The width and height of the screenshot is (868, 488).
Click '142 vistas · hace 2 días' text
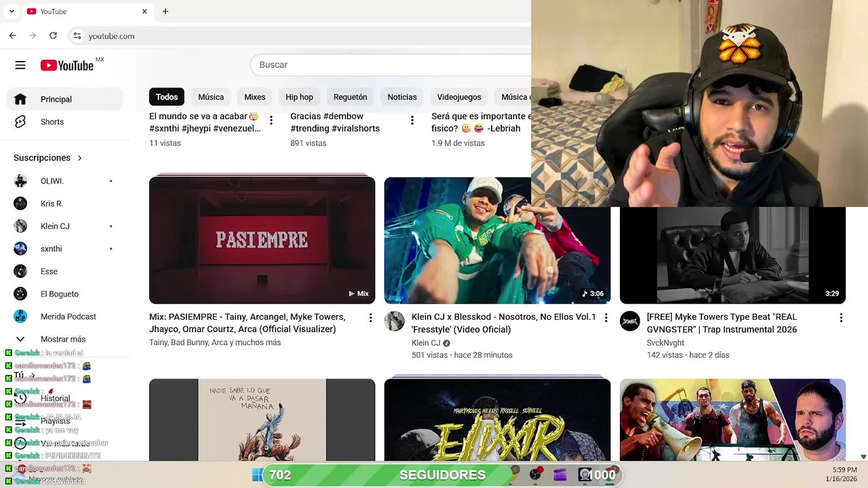pos(688,355)
